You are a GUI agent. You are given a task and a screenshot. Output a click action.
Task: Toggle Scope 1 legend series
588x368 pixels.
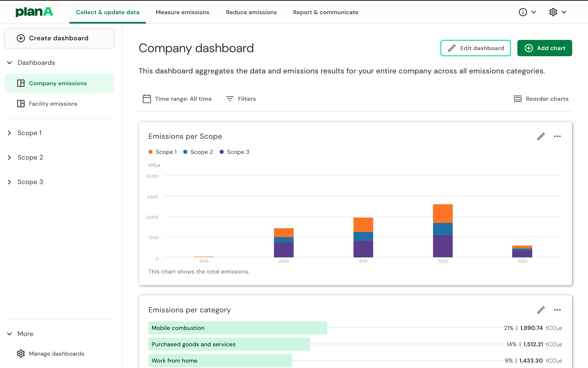(x=163, y=152)
